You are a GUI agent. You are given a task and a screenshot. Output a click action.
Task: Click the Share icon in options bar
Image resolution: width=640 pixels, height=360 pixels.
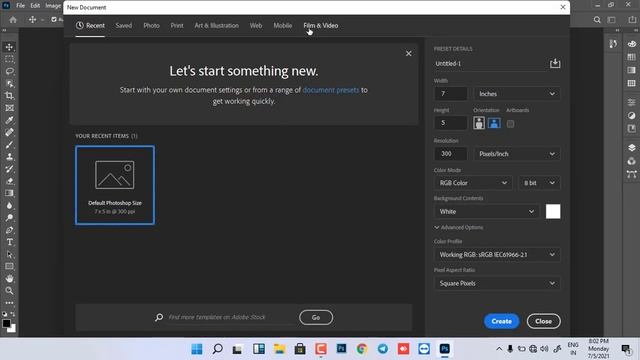click(x=632, y=20)
